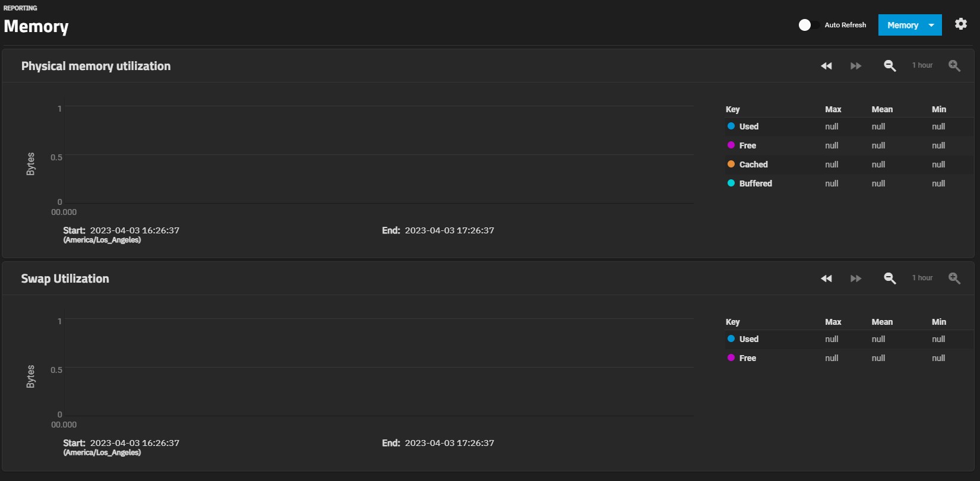The width and height of the screenshot is (980, 481).
Task: Click the REPORTING breadcrumb label
Action: 20,8
